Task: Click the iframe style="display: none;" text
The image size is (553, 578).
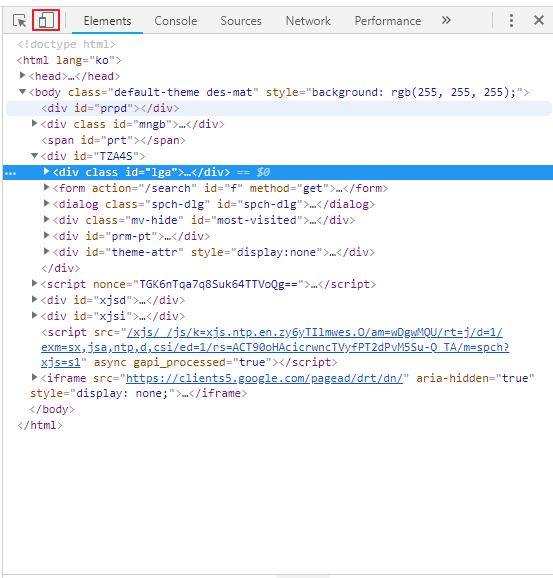Action: (x=102, y=394)
